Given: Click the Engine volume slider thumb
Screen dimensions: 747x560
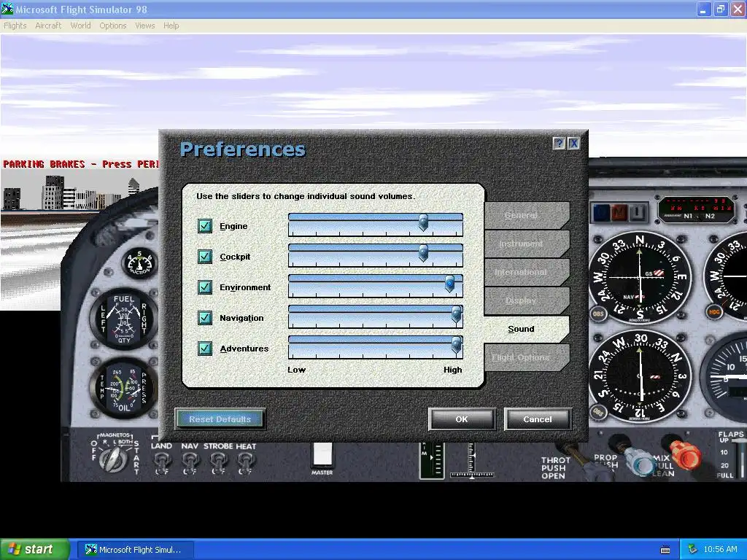Looking at the screenshot, I should (x=423, y=222).
